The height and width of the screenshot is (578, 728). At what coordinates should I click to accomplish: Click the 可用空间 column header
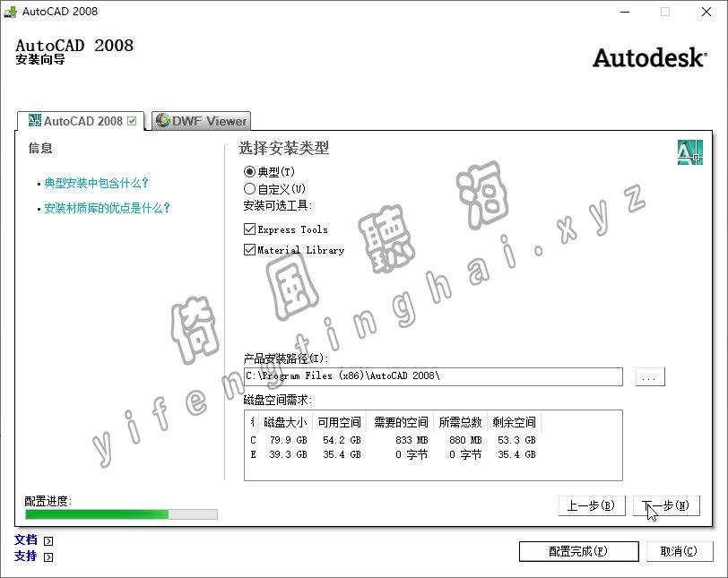click(340, 422)
